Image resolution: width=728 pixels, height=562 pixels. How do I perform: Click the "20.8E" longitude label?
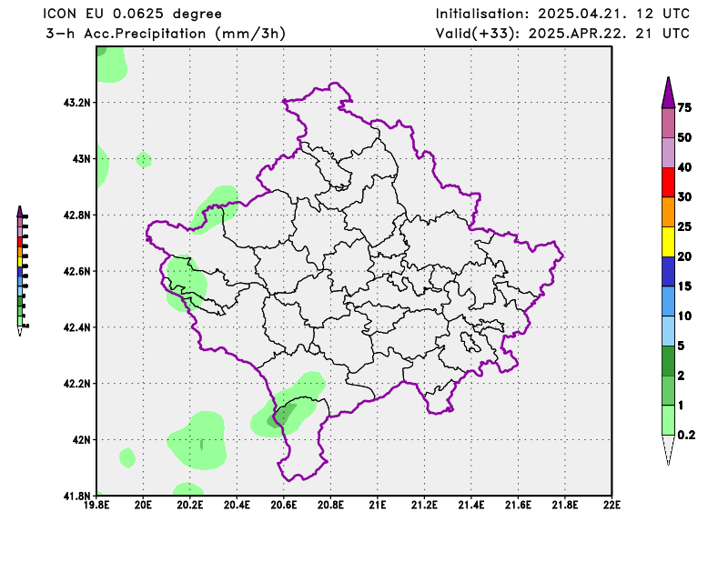331,505
